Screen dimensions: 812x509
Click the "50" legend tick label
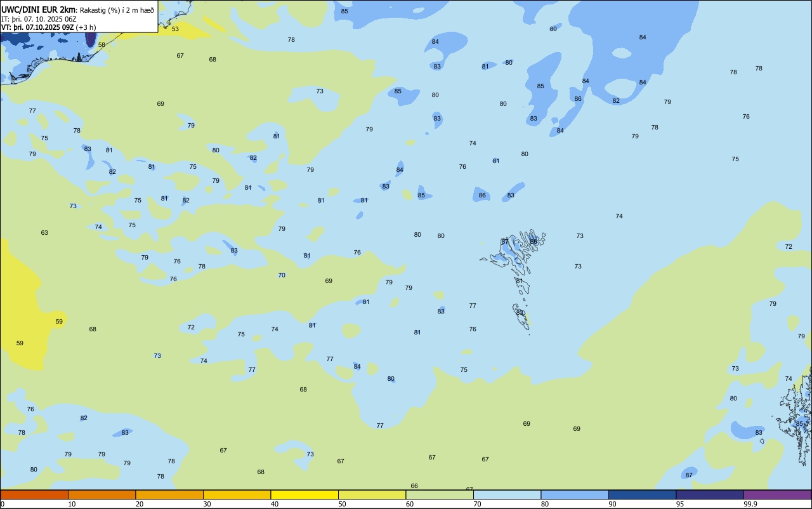pyautogui.click(x=342, y=504)
